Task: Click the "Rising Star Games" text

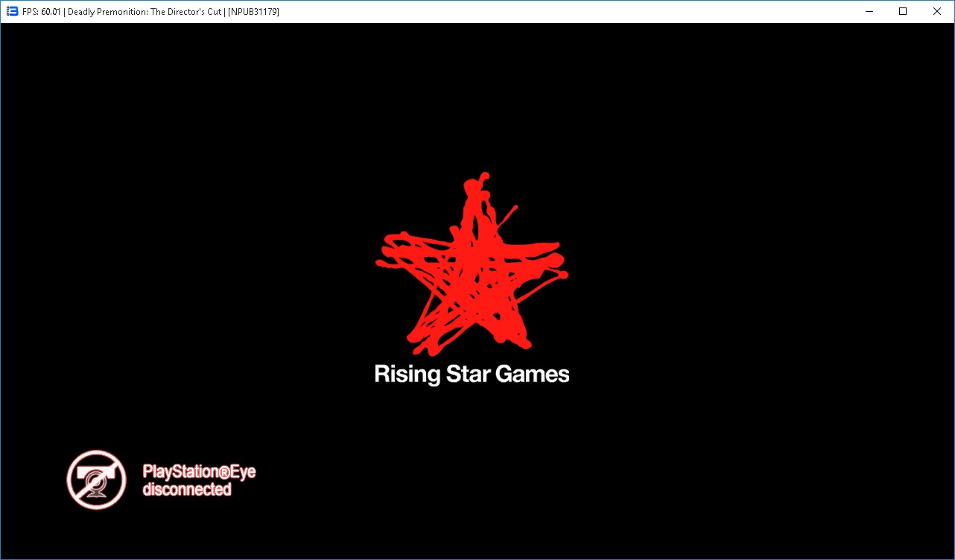Action: click(472, 374)
